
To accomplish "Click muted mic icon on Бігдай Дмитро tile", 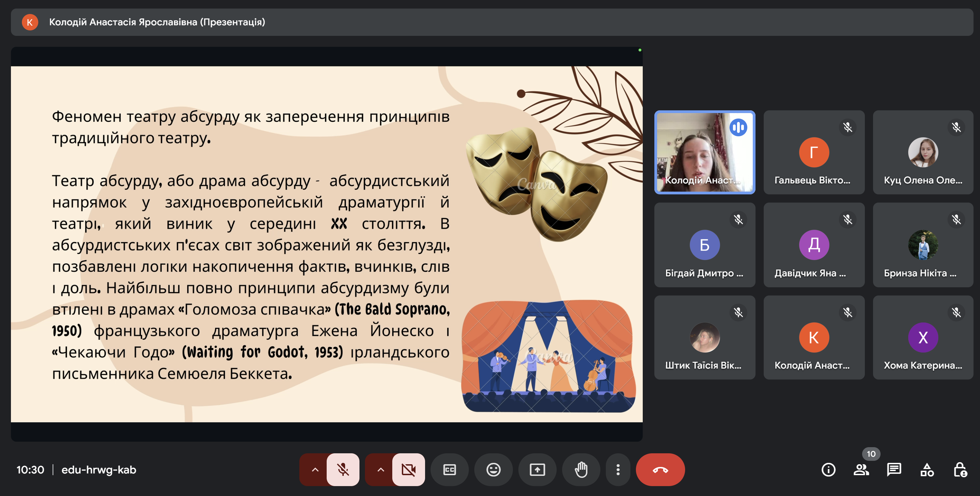I will (x=738, y=219).
